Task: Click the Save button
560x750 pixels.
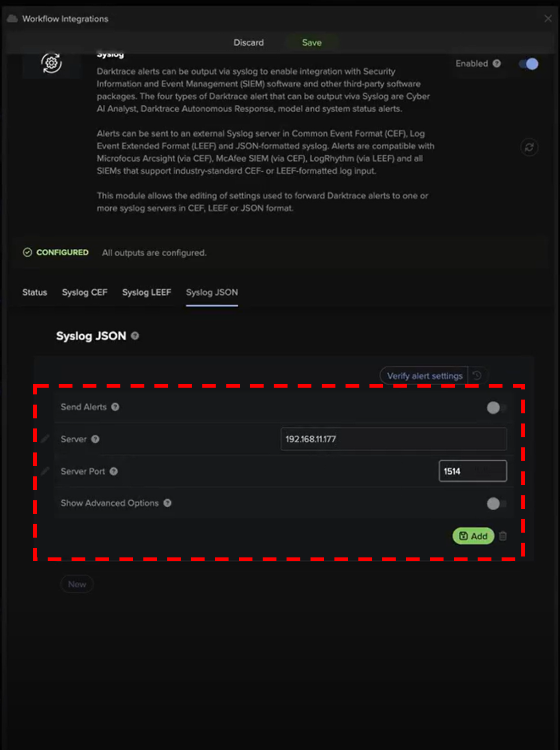Action: pyautogui.click(x=312, y=43)
